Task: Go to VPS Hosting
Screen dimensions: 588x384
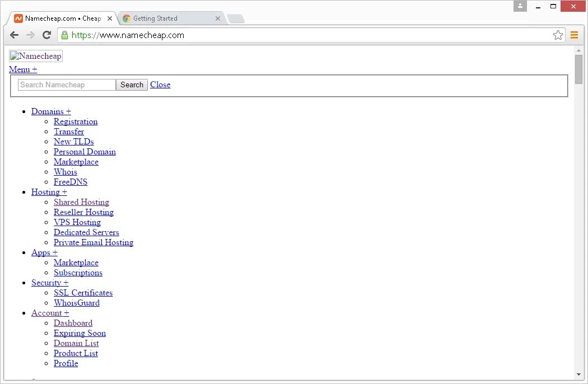Action: [x=77, y=222]
